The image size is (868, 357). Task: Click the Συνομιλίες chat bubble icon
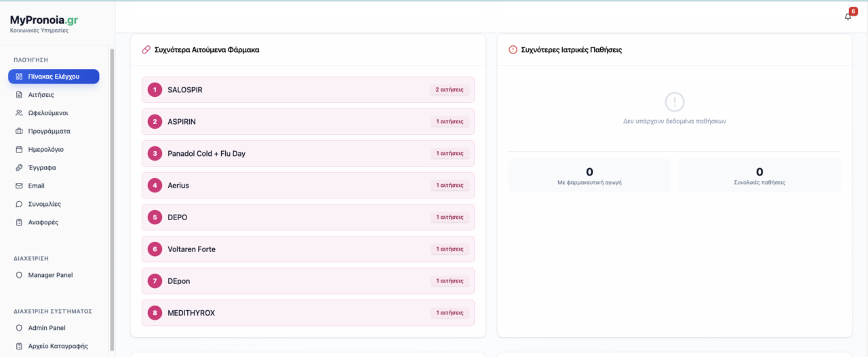19,204
